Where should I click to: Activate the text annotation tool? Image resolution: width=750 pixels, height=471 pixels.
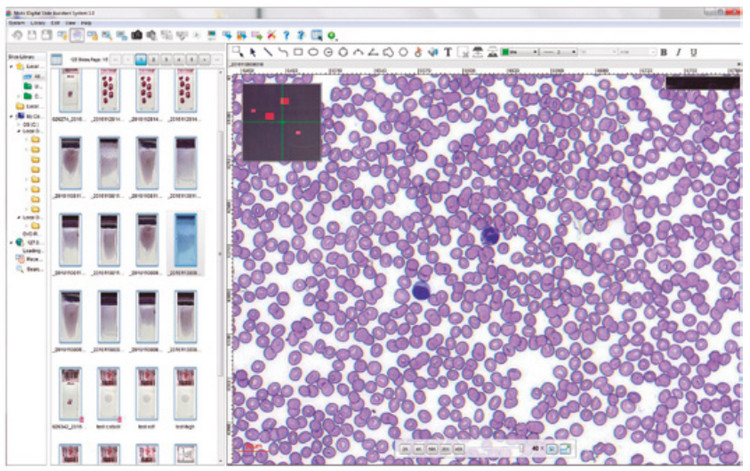pos(448,52)
